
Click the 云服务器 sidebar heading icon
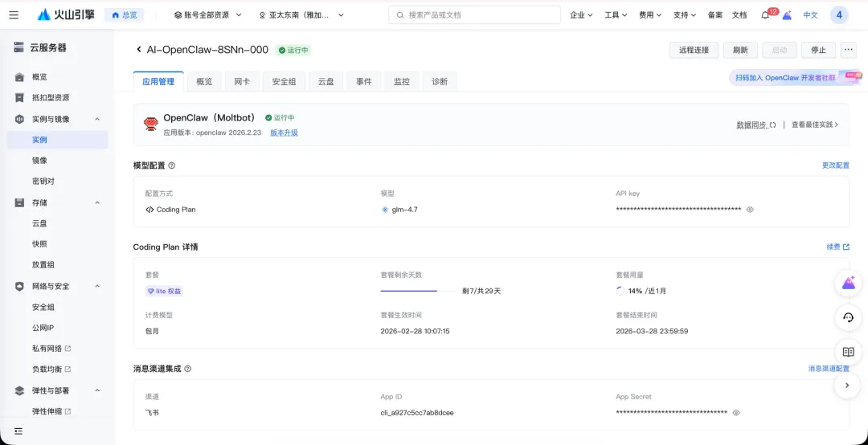(x=19, y=47)
